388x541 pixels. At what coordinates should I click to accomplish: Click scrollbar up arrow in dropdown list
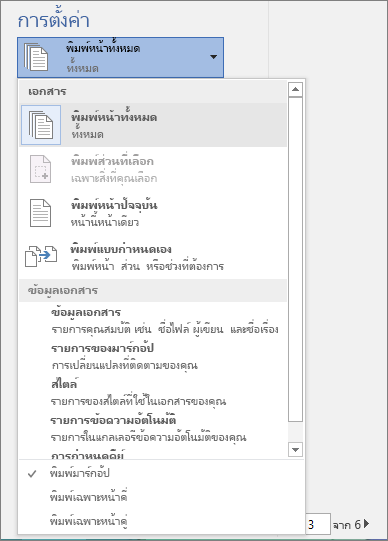[x=295, y=89]
